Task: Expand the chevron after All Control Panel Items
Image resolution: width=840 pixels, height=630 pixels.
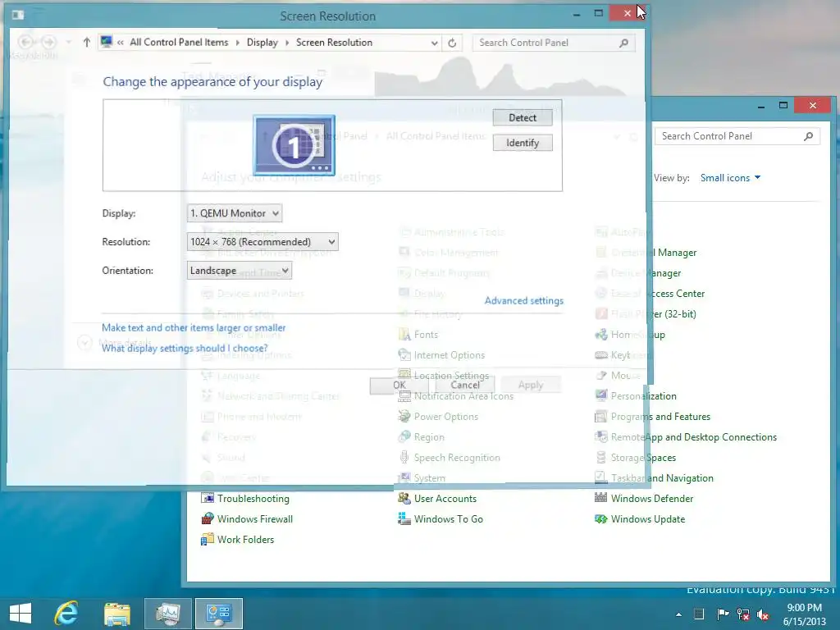Action: (238, 43)
